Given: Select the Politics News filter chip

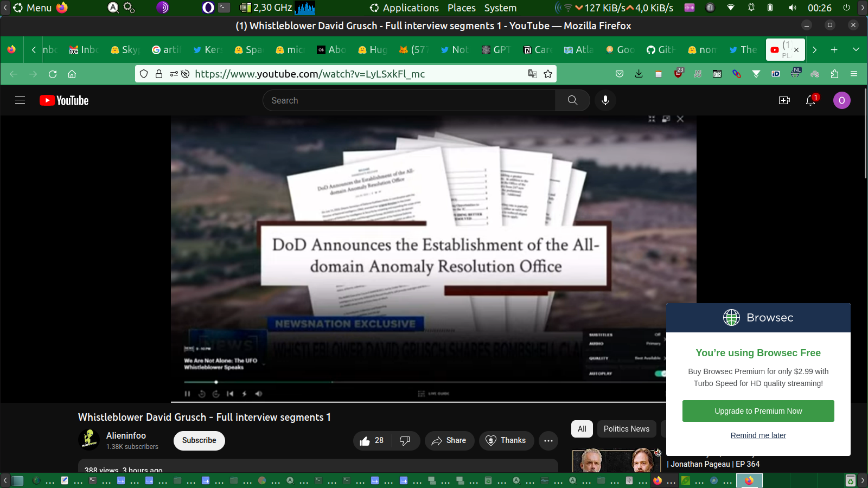Looking at the screenshot, I should pyautogui.click(x=627, y=429).
